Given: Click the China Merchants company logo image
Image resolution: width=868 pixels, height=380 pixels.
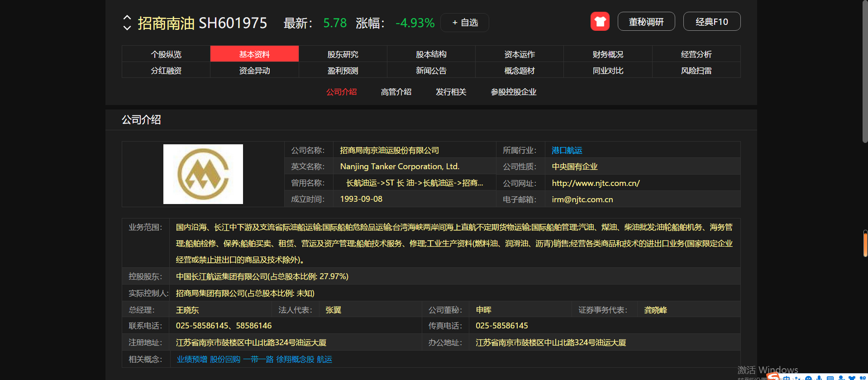Looking at the screenshot, I should [203, 174].
